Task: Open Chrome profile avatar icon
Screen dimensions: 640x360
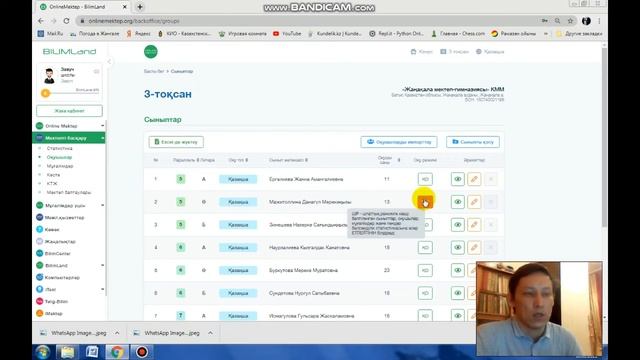Action: click(x=586, y=21)
